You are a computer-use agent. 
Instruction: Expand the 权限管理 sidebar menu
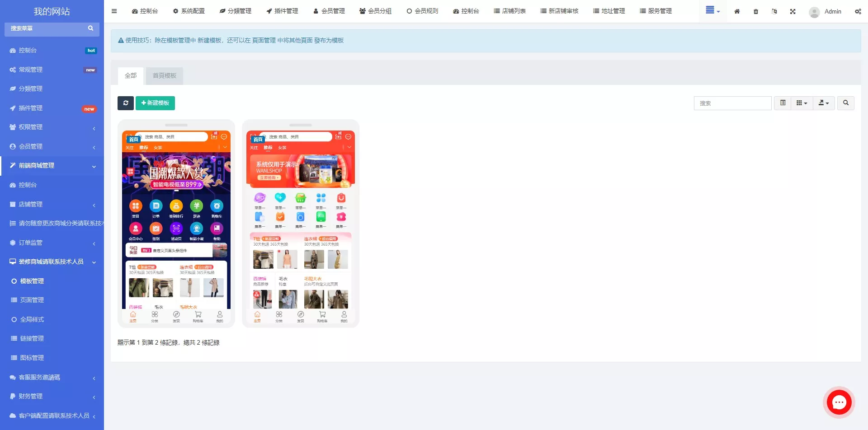point(52,127)
